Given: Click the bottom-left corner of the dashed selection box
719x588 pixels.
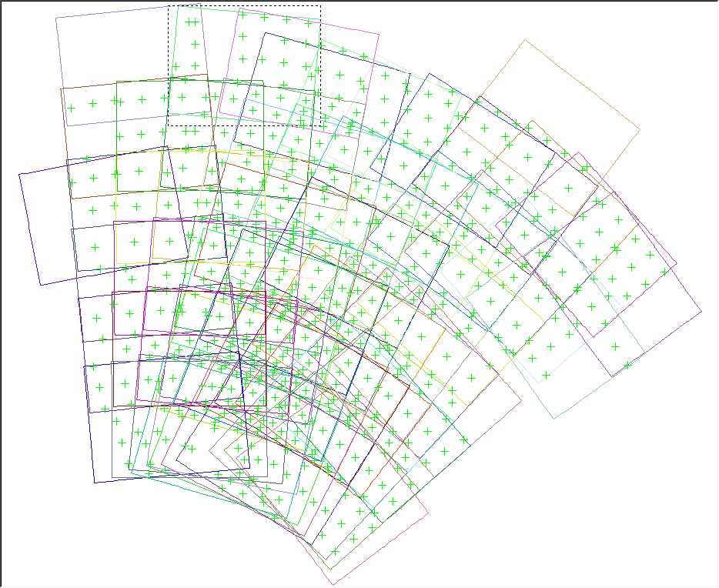Looking at the screenshot, I should tap(169, 126).
